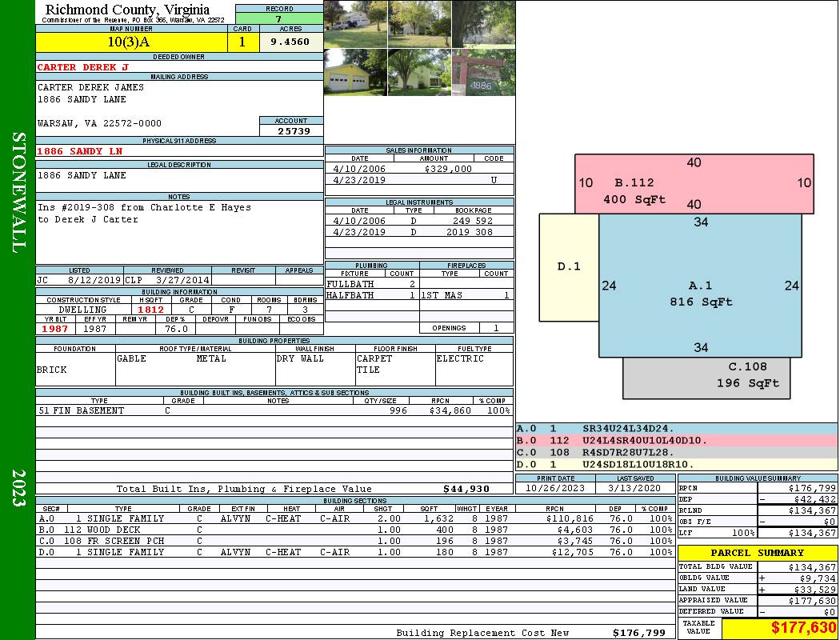Image resolution: width=840 pixels, height=640 pixels.
Task: Click deeded owner name CARTER DEREK J
Action: pos(83,67)
